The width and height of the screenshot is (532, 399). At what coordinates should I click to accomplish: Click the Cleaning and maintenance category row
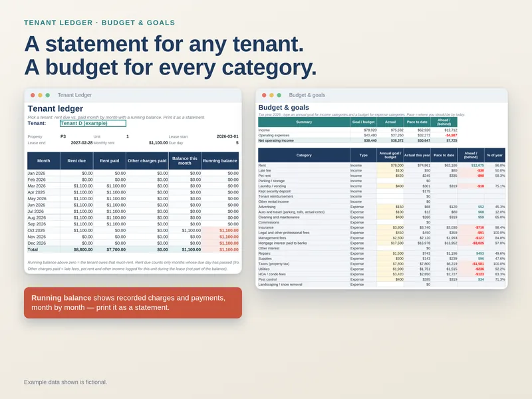click(382, 217)
